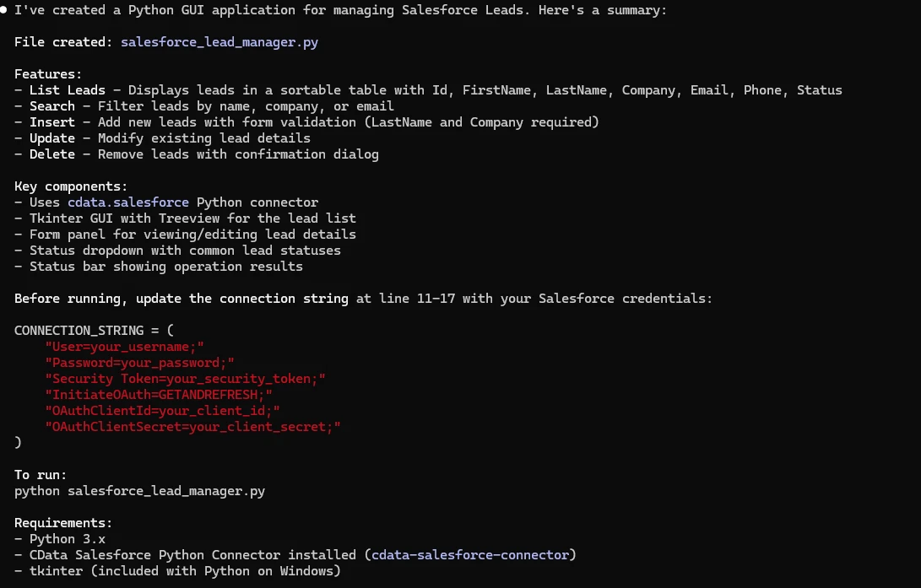Viewport: 921px width, 588px height.
Task: Click the InitiateOAuth=GETANDREFRESH string line
Action: coord(159,395)
